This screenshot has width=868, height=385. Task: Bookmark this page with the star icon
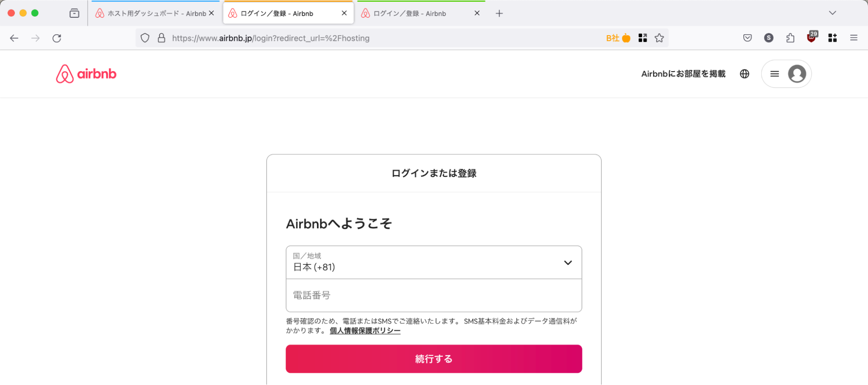tap(659, 38)
